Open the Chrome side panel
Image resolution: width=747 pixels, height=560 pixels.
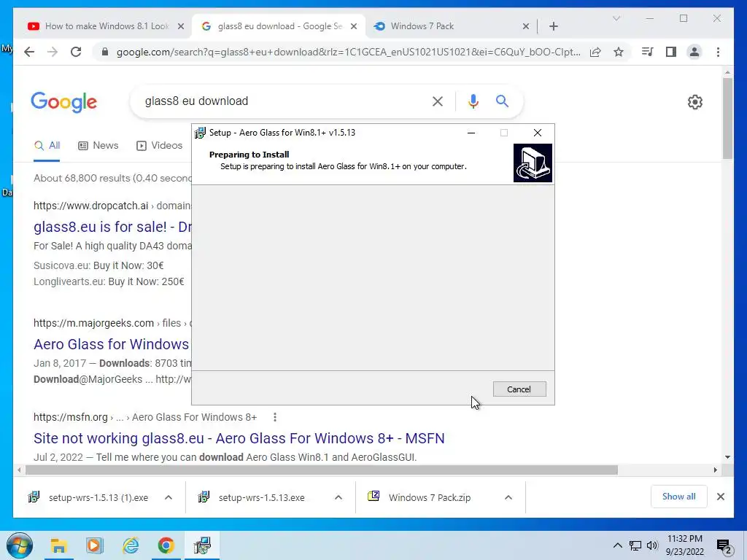point(671,52)
